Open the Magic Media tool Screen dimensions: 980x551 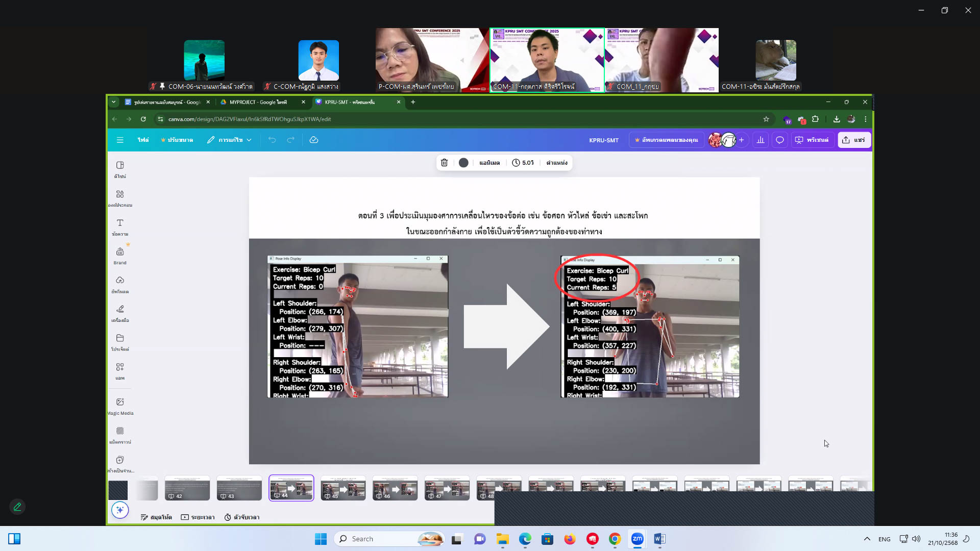pos(120,406)
